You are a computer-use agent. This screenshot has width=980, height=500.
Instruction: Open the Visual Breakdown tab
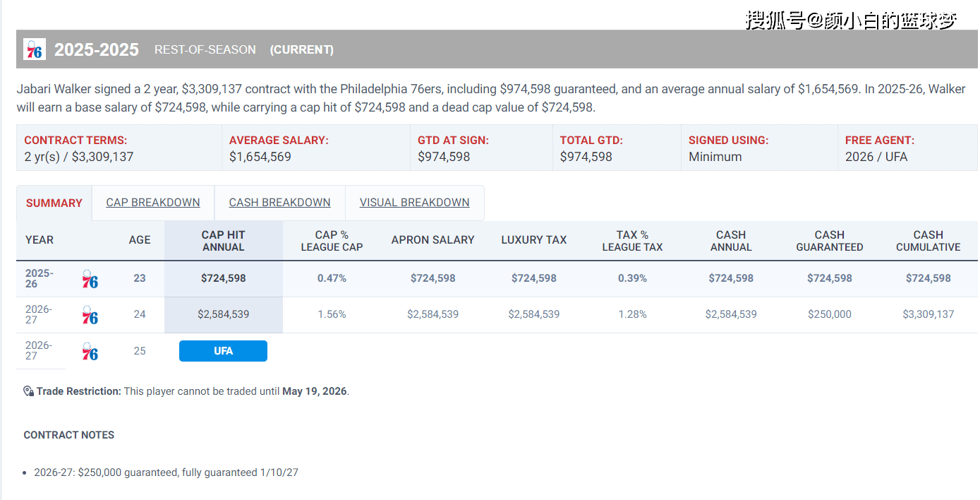(x=414, y=203)
